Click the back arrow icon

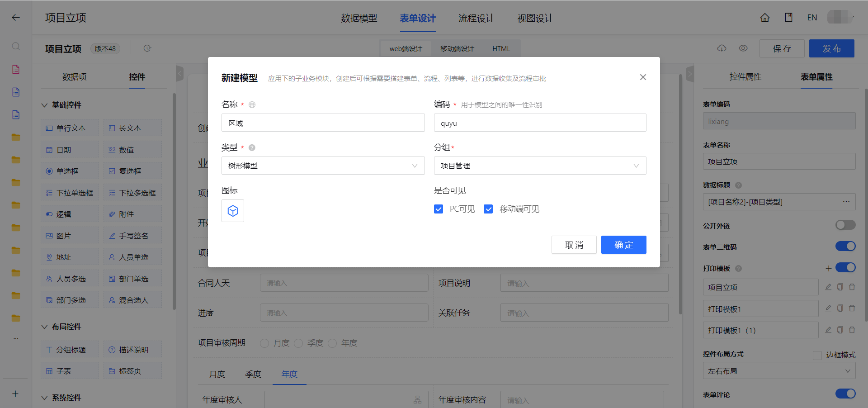point(16,18)
